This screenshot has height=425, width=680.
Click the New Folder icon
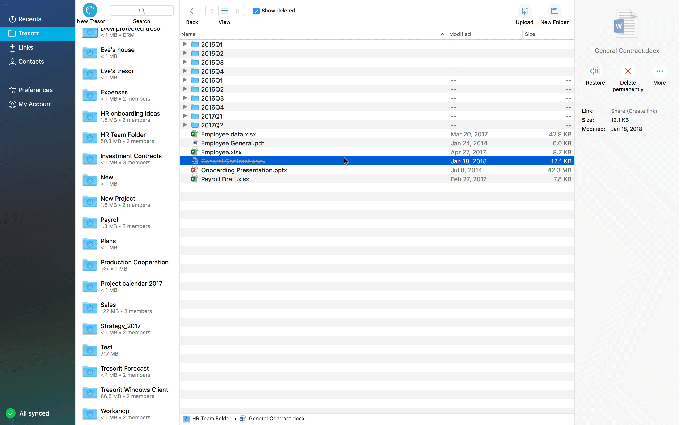click(x=554, y=11)
